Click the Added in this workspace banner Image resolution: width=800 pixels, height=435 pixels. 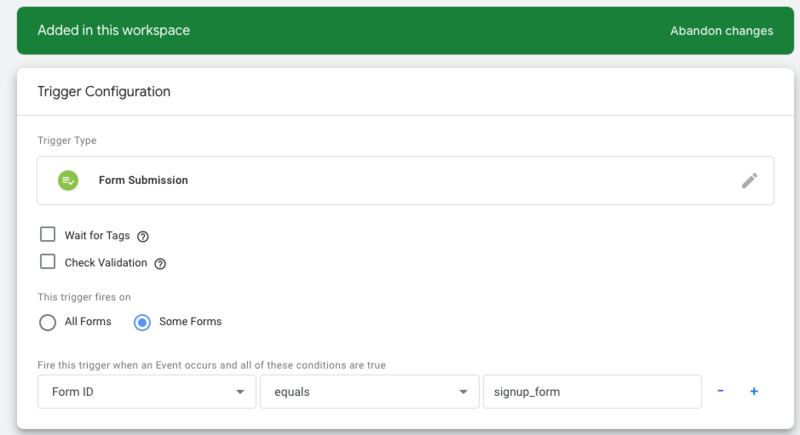(406, 31)
